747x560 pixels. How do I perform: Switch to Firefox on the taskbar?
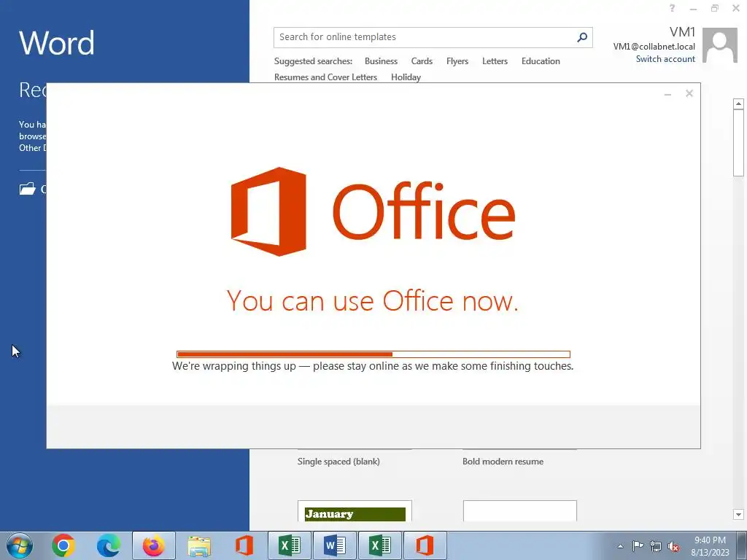(153, 545)
